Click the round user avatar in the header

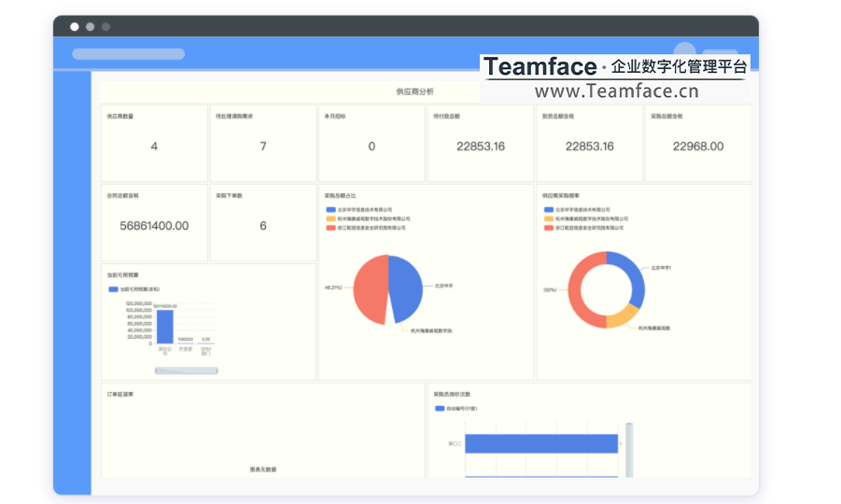685,49
